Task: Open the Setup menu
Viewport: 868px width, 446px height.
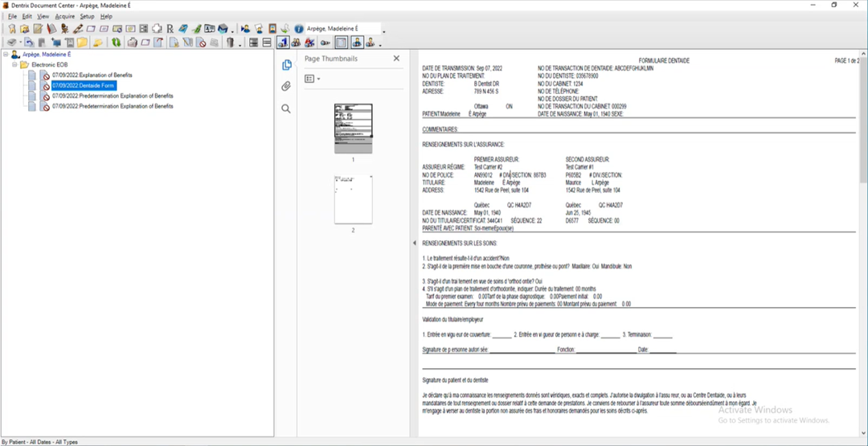Action: [87, 16]
